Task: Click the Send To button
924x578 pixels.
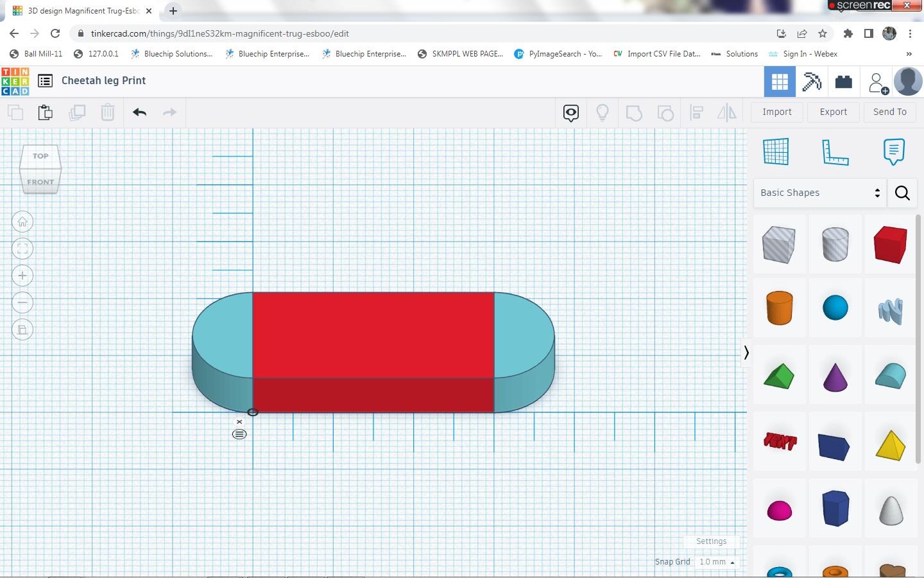Action: pyautogui.click(x=890, y=112)
